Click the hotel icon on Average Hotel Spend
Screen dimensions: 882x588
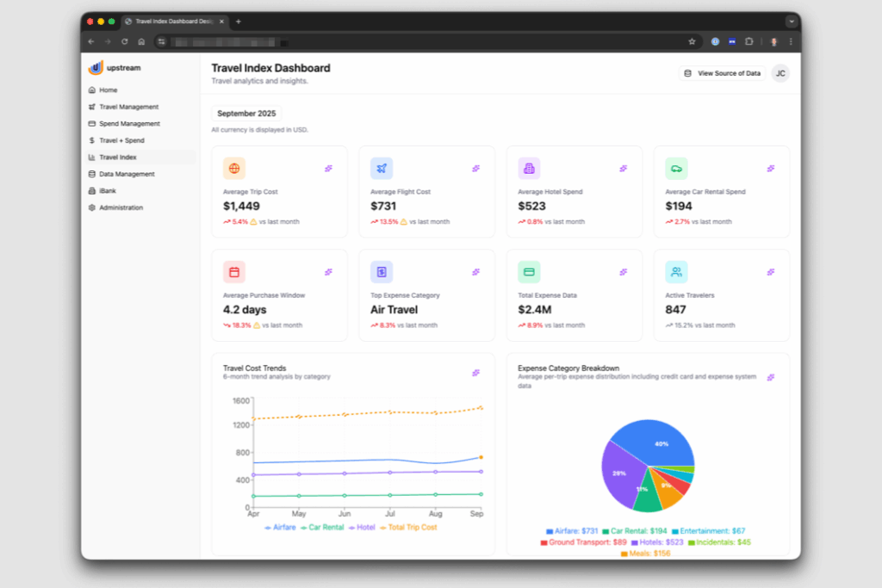(x=529, y=168)
